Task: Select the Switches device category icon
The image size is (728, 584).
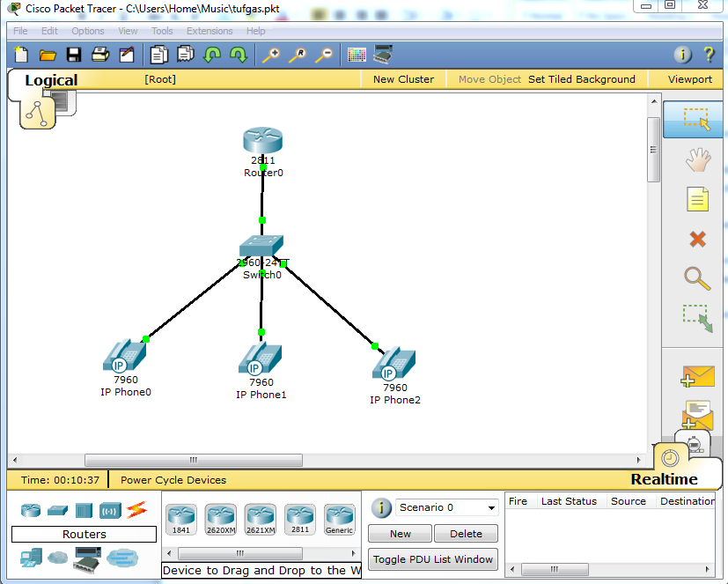Action: (57, 510)
